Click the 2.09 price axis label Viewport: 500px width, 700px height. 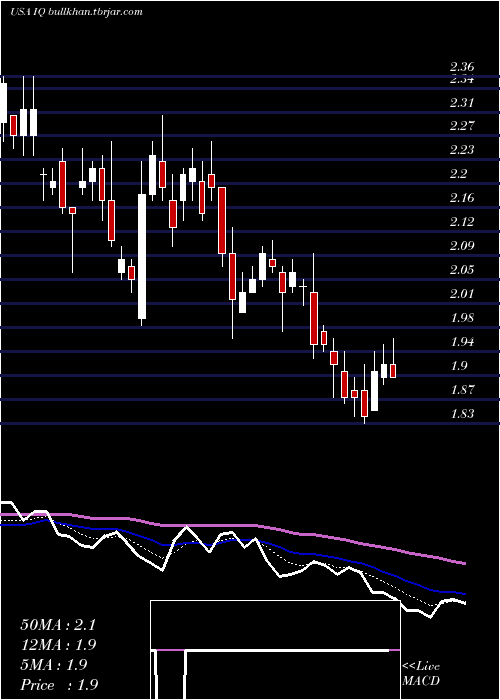pos(462,246)
